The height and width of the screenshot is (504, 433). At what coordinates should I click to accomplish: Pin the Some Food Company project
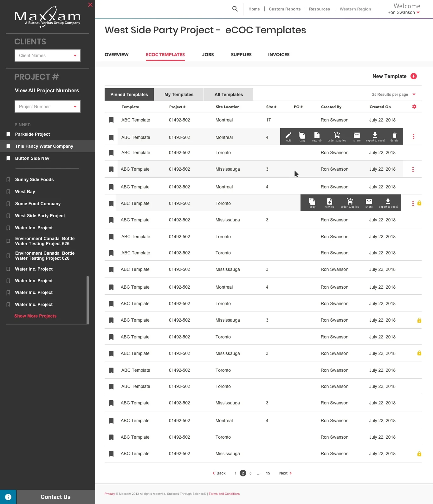coord(8,204)
